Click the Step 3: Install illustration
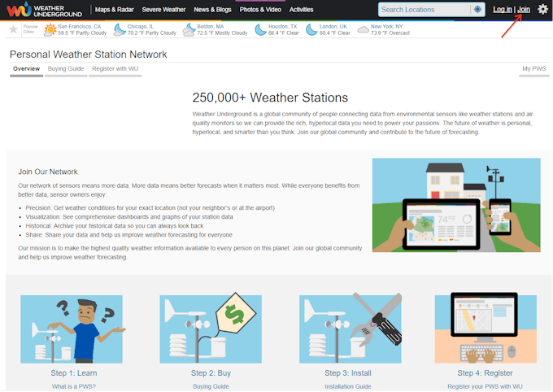The width and height of the screenshot is (553, 392). [351, 329]
